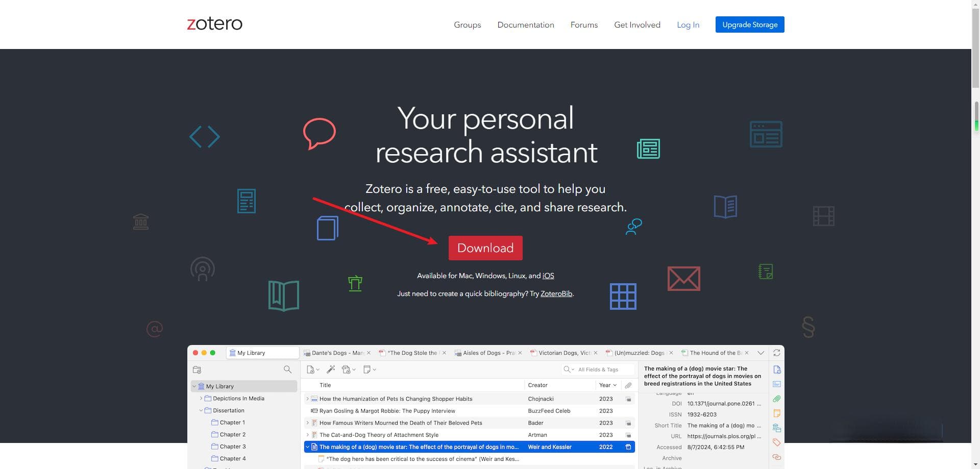Click the collections search magnifier icon
This screenshot has width=980, height=469.
pos(288,369)
